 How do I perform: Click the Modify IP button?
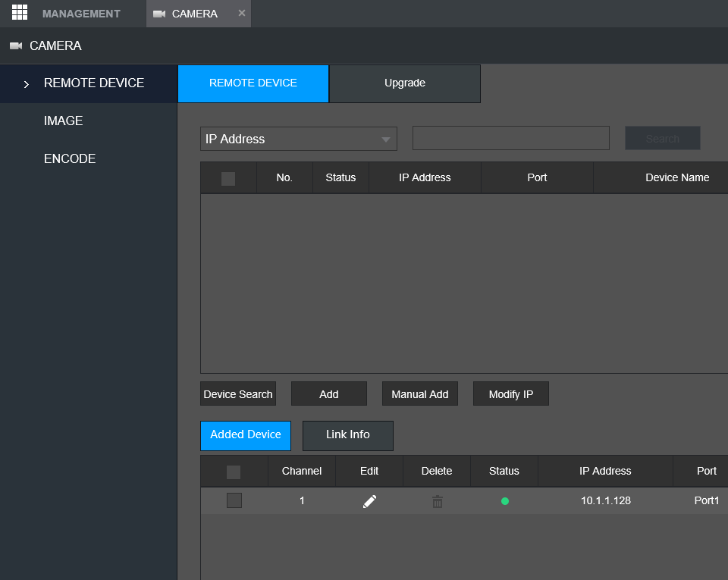pyautogui.click(x=510, y=394)
